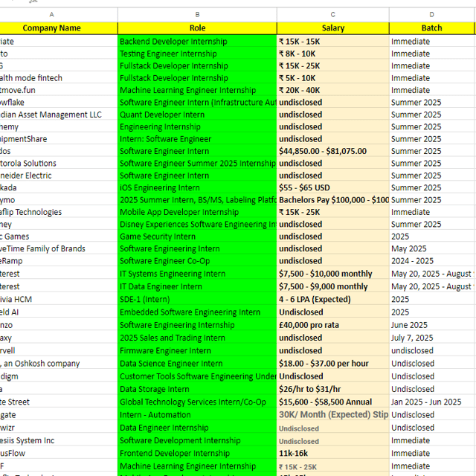Click the Role header cell
The width and height of the screenshot is (476, 476).
pyautogui.click(x=197, y=28)
